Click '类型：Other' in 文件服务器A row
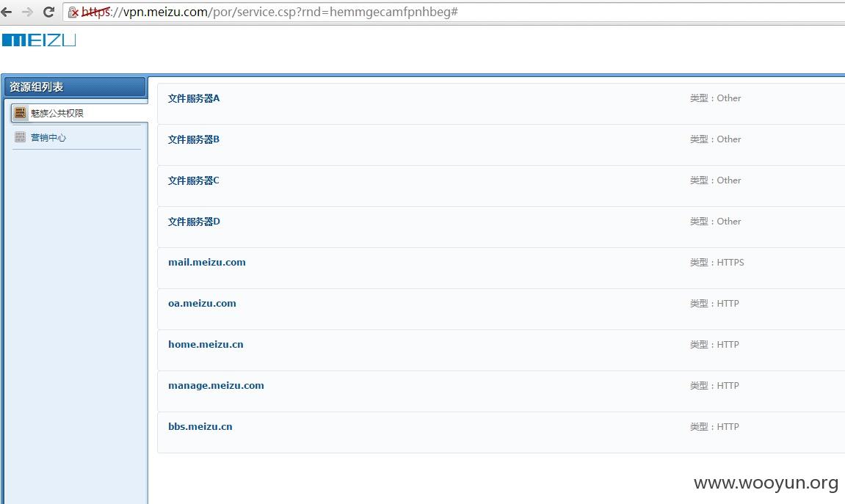The height and width of the screenshot is (504, 845). [x=716, y=98]
